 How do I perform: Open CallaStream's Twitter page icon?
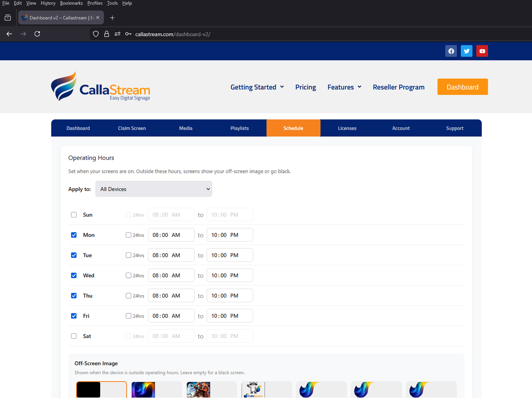point(466,51)
